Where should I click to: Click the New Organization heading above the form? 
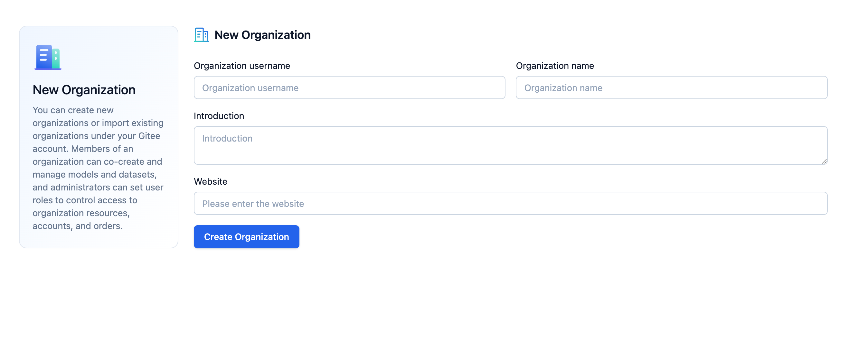(262, 35)
